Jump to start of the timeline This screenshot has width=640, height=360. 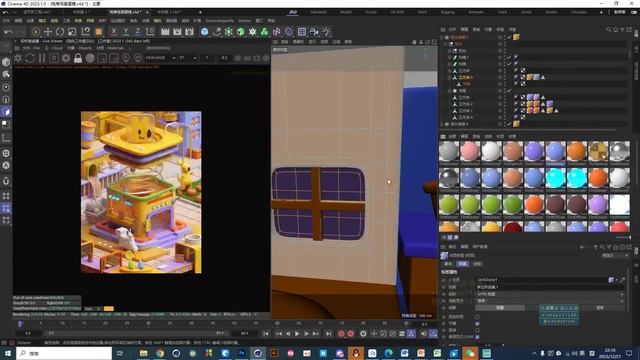(x=266, y=334)
